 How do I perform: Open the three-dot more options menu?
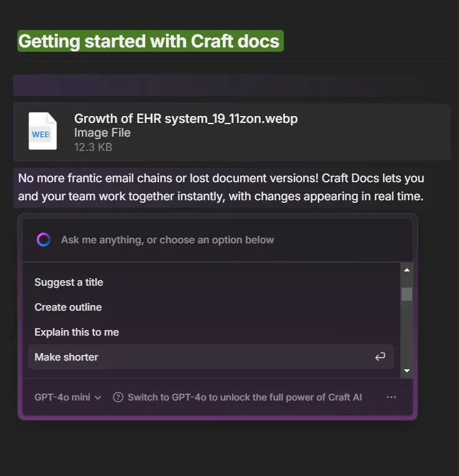click(392, 397)
